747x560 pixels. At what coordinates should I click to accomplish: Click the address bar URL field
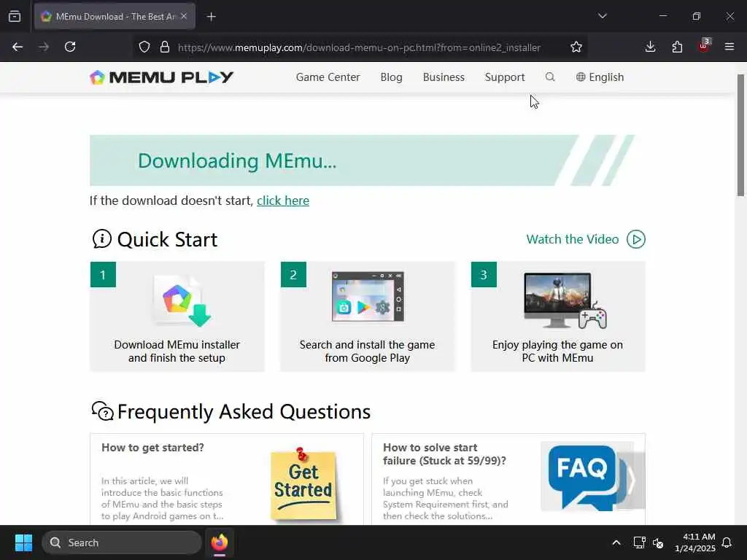[x=359, y=47]
